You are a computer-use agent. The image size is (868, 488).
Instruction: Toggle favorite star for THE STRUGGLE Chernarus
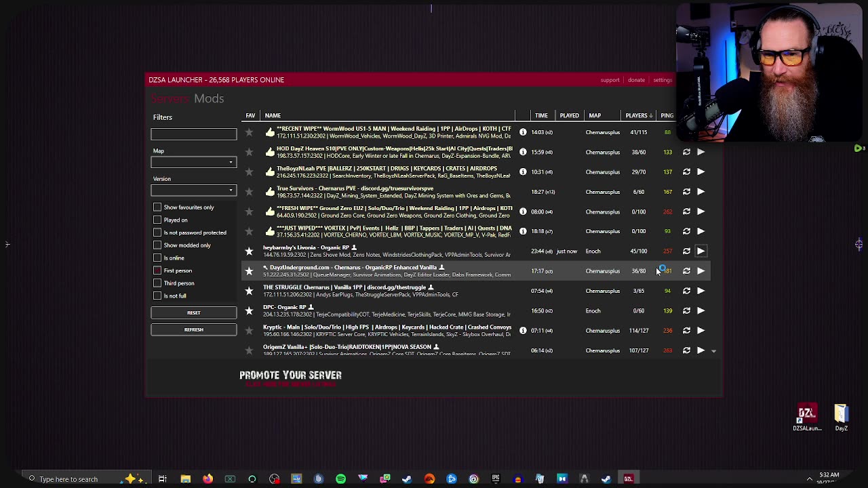pyautogui.click(x=249, y=291)
